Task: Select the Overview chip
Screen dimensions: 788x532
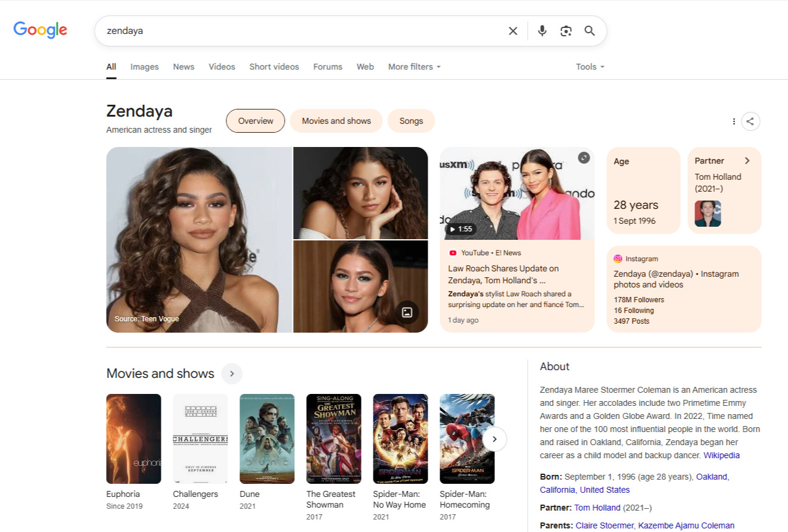Action: click(x=256, y=121)
